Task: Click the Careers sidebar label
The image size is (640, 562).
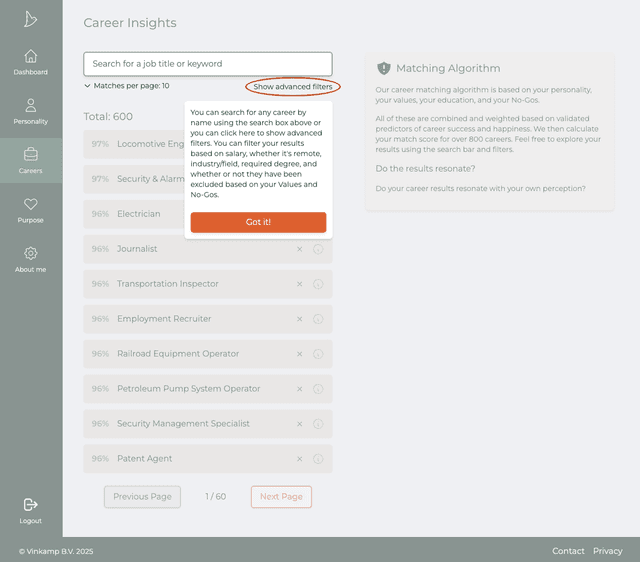Action: coord(31,171)
